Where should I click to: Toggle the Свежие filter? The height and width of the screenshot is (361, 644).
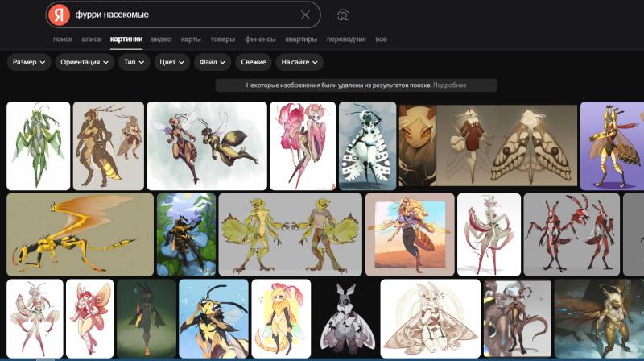[254, 62]
